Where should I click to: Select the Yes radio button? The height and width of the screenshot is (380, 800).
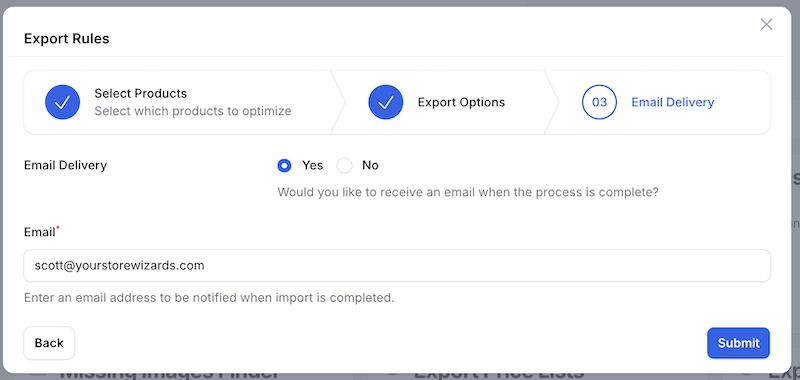[284, 165]
